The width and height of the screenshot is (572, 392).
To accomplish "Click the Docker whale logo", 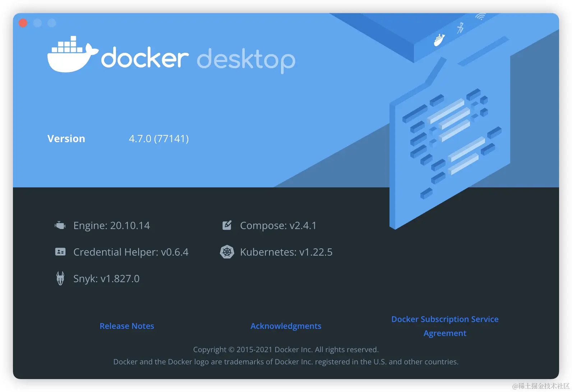I will pos(73,54).
